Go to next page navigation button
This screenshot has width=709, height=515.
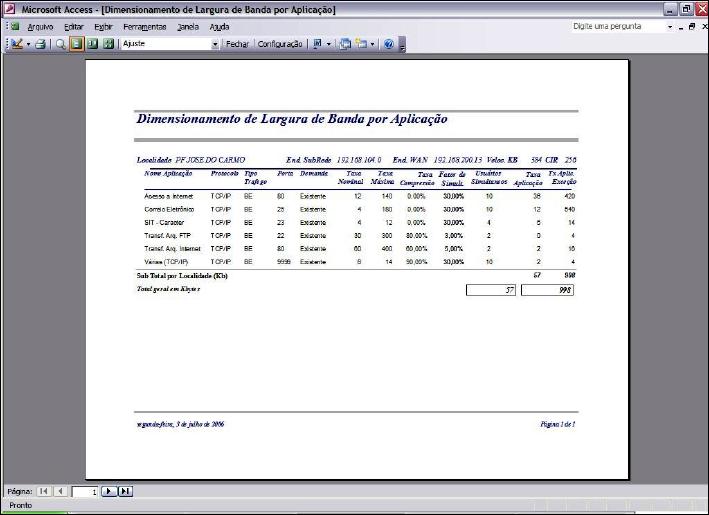[x=109, y=491]
